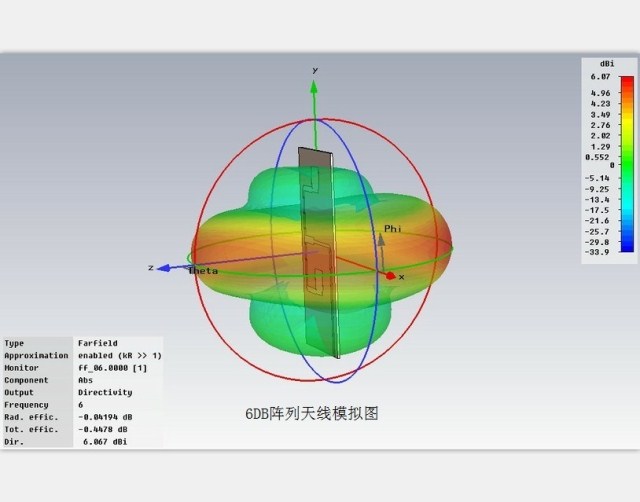Image resolution: width=640 pixels, height=502 pixels.
Task: Click the '-29.8' legend value
Action: (x=597, y=242)
